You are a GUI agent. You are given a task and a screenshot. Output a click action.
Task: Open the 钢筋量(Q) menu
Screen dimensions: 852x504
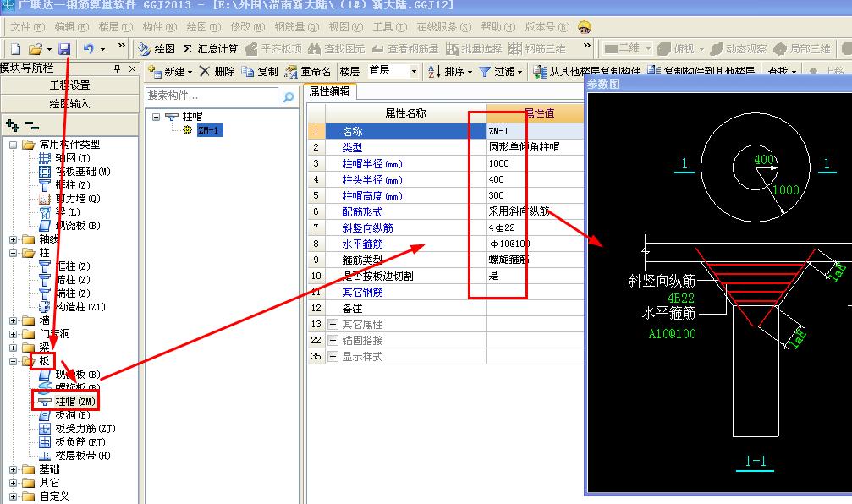[x=297, y=26]
